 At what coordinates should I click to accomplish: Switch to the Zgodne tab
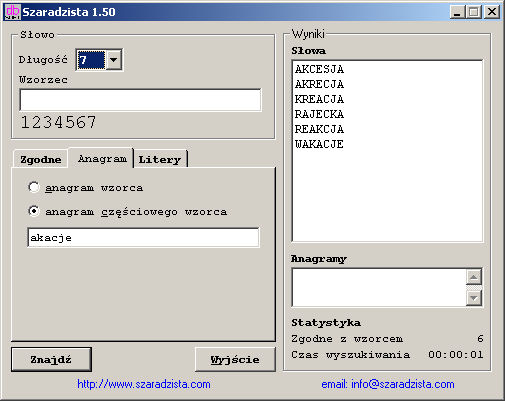pyautogui.click(x=41, y=159)
